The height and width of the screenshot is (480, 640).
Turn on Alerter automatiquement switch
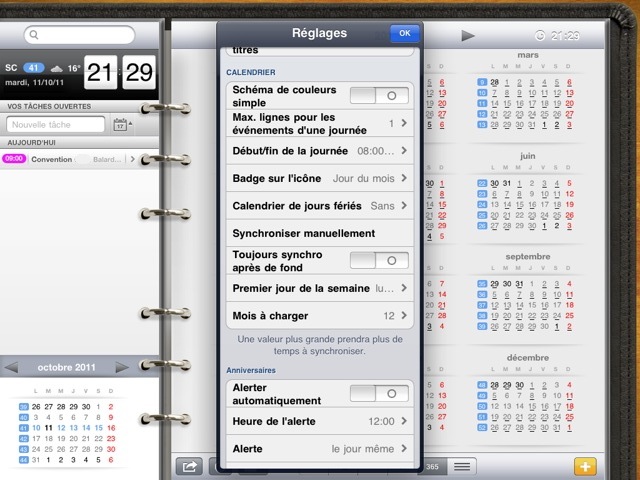coord(379,393)
